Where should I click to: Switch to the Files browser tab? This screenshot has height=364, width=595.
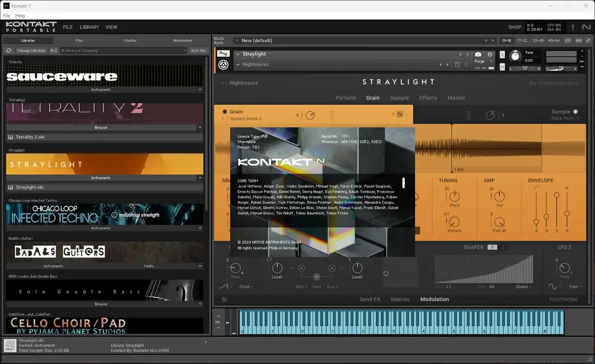click(79, 40)
